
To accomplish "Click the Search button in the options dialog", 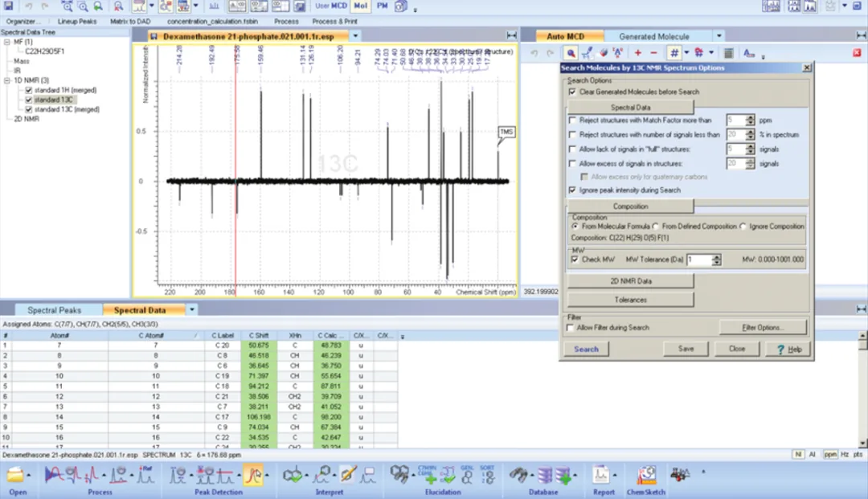I will pyautogui.click(x=586, y=349).
